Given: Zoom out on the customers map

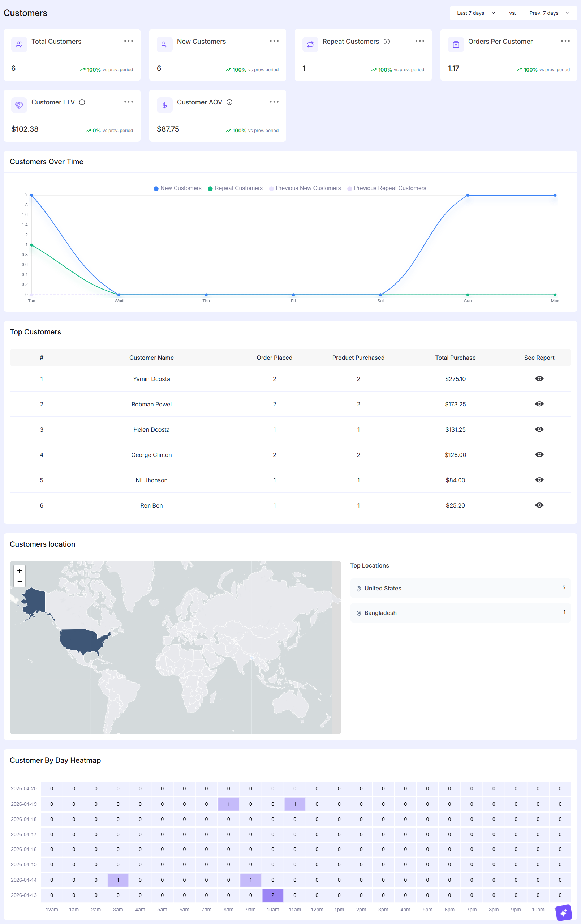Looking at the screenshot, I should 20,581.
